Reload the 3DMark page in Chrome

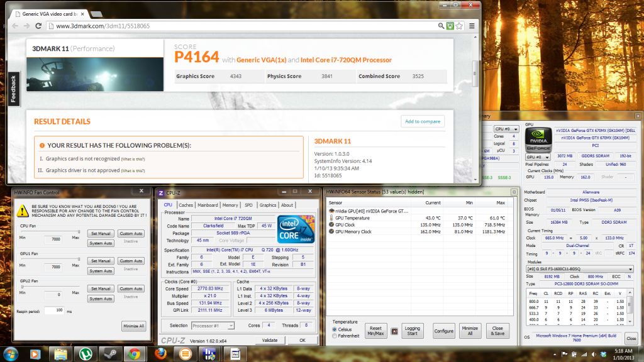38,26
